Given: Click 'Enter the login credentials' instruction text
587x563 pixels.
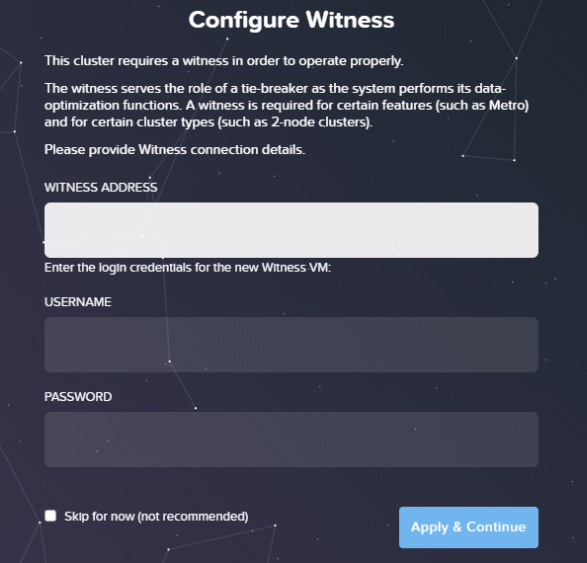Looking at the screenshot, I should coord(188,268).
